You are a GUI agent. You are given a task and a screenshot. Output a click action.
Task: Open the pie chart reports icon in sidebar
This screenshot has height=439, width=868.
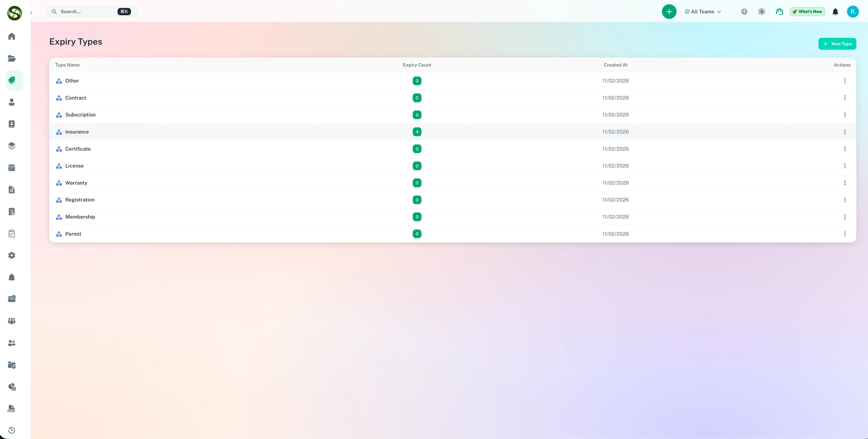12,387
